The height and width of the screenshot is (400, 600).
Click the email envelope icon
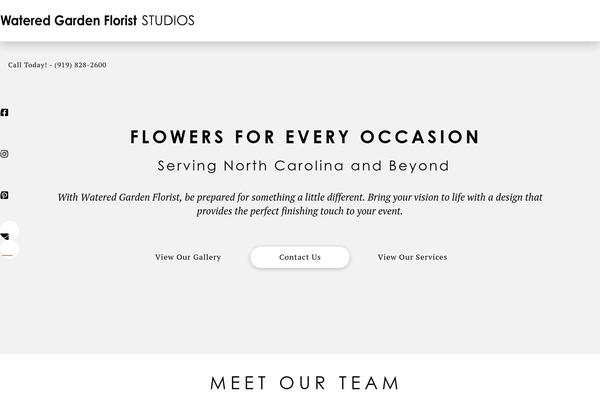[x=6, y=236]
